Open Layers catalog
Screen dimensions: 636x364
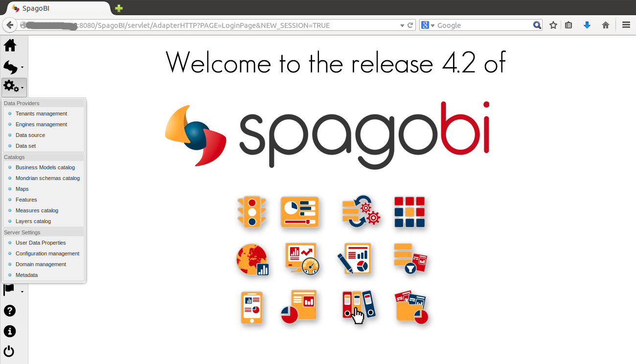(33, 221)
